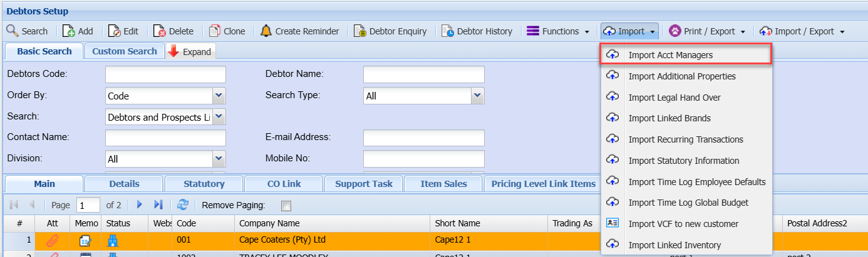The width and height of the screenshot is (868, 257).
Task: Click the Search magnifier toolbar icon
Action: (x=13, y=31)
